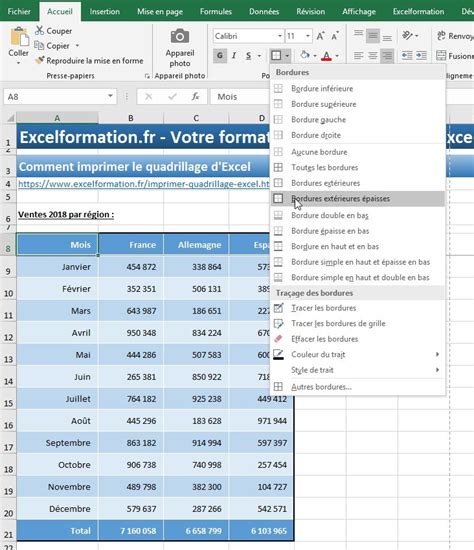Screen dimensions: 474x550
Task: Click text orientation icon
Action: coord(407,35)
